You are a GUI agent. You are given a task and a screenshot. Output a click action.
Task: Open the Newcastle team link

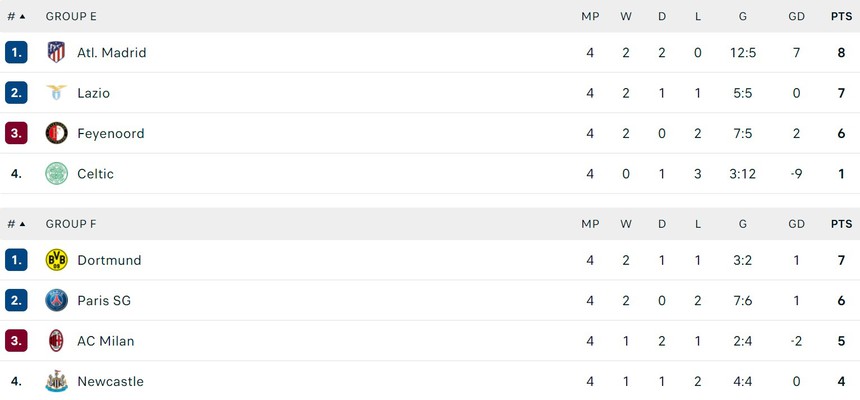tap(110, 382)
